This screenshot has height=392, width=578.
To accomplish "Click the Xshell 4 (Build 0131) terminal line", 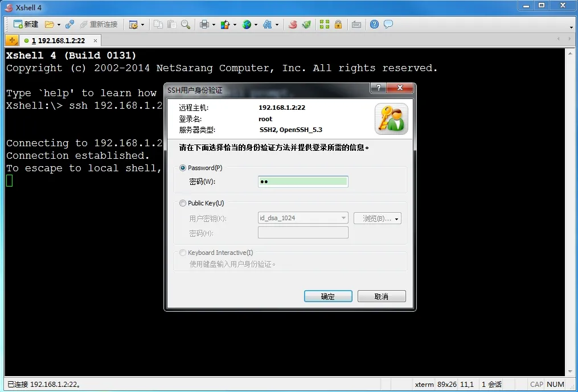I will click(71, 56).
